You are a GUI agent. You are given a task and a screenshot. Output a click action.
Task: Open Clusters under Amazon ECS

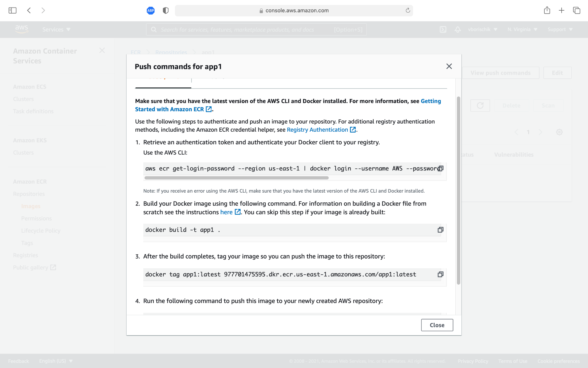pyautogui.click(x=23, y=99)
